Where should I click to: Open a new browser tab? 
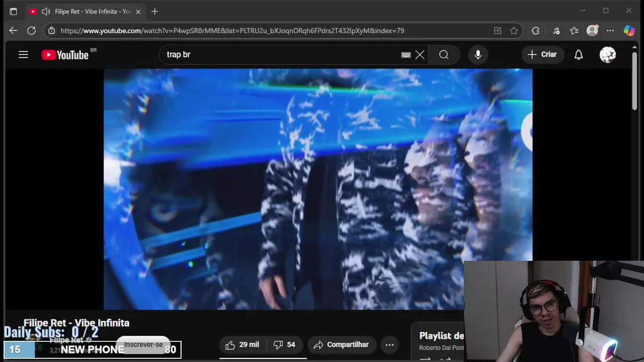pos(155,11)
